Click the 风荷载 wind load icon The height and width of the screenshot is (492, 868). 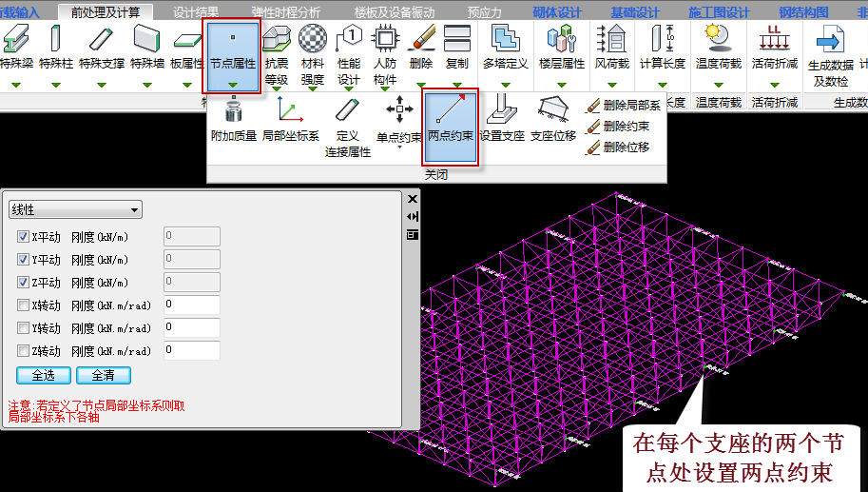(611, 40)
